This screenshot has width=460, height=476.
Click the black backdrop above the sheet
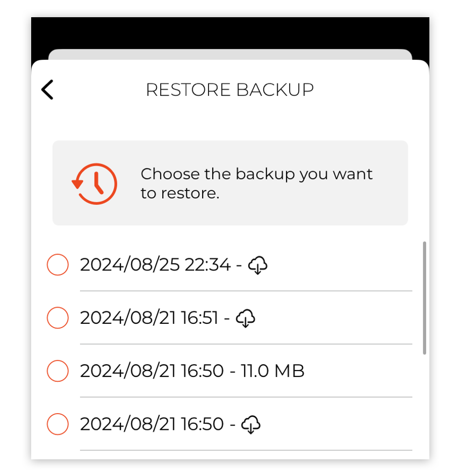[230, 32]
